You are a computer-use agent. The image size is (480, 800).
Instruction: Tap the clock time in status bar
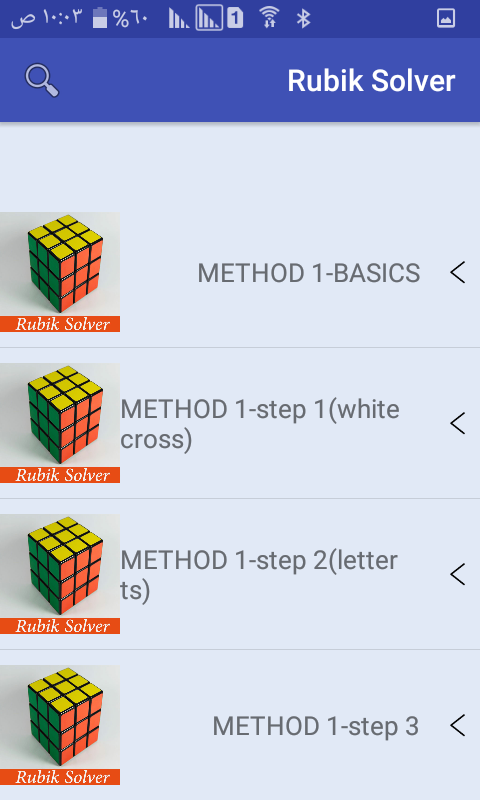pyautogui.click(x=46, y=18)
